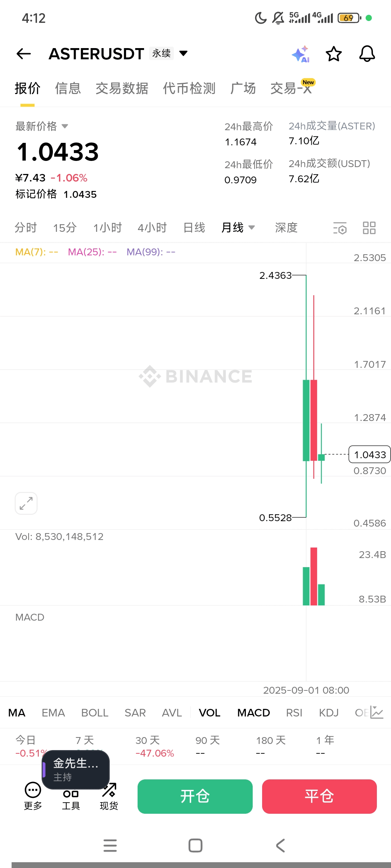Open indicator chart settings icon
The height and width of the screenshot is (868, 391).
(377, 712)
